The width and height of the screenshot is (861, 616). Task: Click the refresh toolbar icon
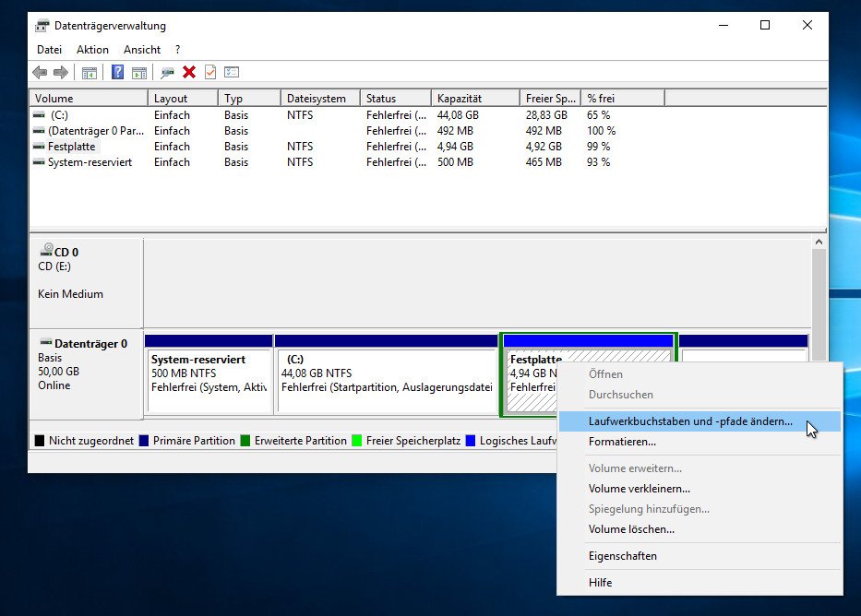[167, 72]
